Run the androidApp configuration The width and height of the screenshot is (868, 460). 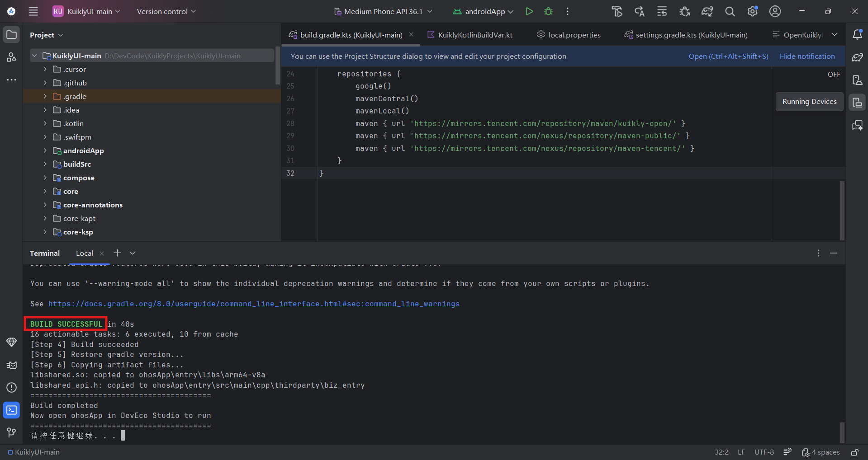[529, 11]
